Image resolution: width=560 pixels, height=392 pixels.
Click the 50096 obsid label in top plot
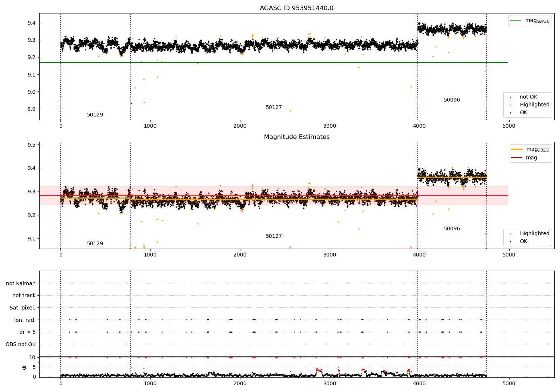pyautogui.click(x=452, y=100)
